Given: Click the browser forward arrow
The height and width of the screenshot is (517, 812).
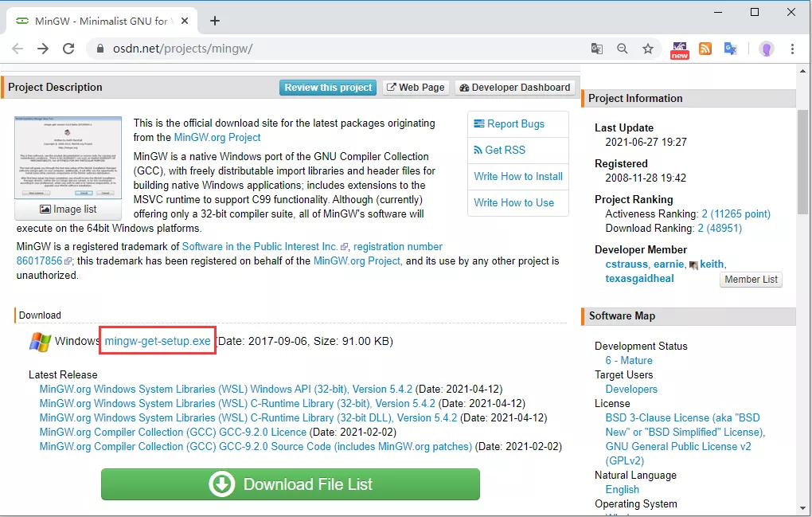Looking at the screenshot, I should point(43,49).
